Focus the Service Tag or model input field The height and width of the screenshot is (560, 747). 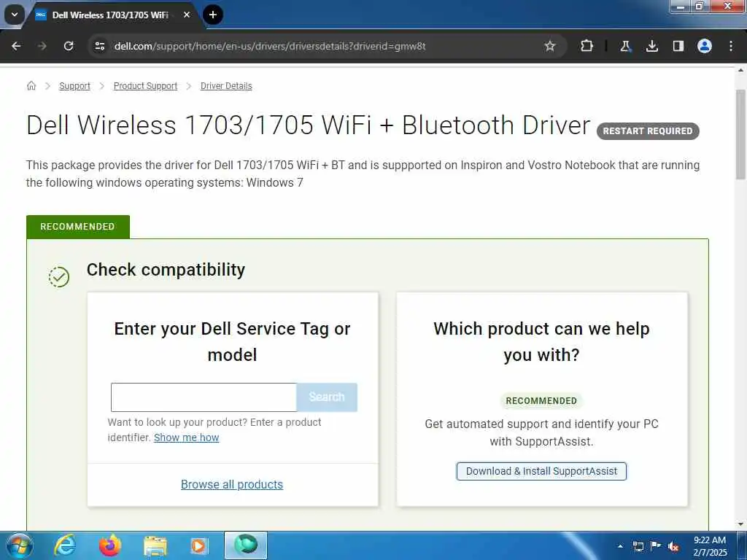(204, 397)
